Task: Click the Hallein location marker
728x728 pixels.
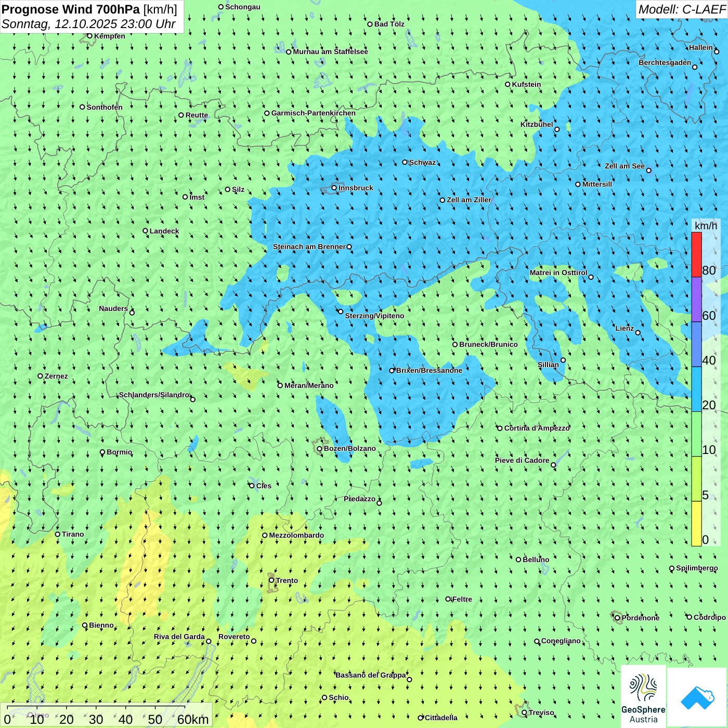Action: click(x=717, y=51)
